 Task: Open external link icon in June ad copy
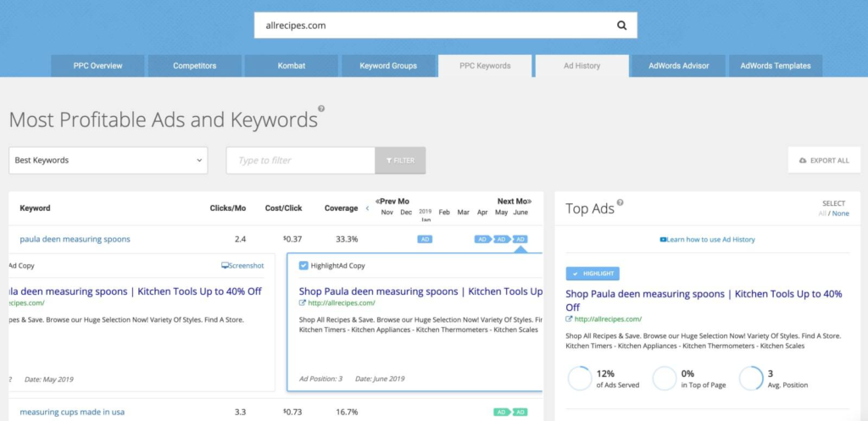(303, 303)
